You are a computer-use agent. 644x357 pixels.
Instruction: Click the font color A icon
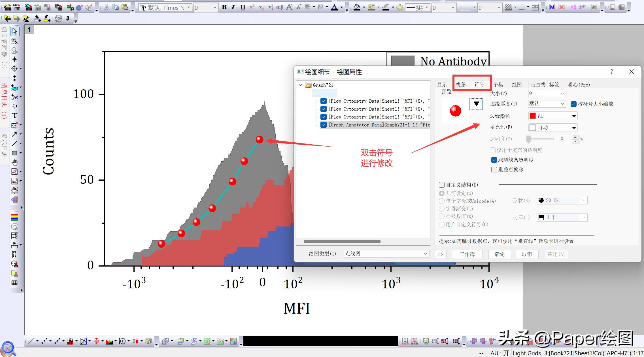[x=335, y=7]
